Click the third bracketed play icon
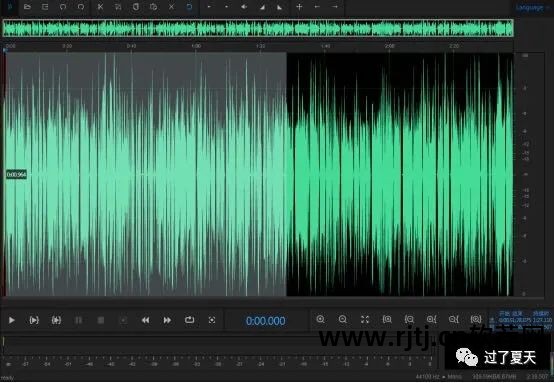Image resolution: width=554 pixels, height=383 pixels. pos(56,320)
